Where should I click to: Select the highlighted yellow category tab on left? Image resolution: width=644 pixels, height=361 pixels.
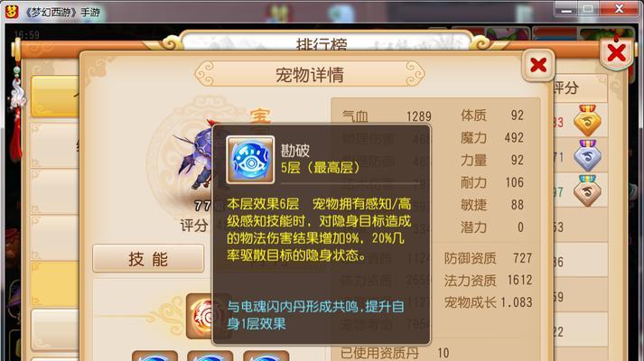55,97
